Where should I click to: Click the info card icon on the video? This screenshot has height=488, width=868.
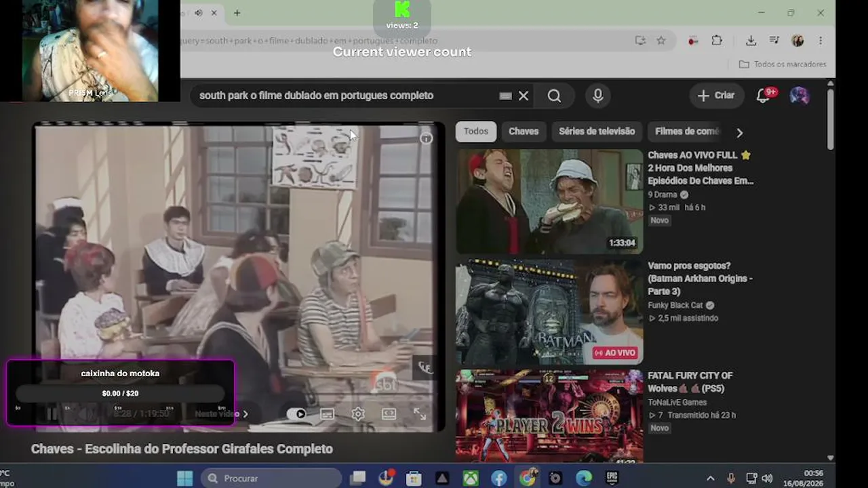(x=426, y=138)
